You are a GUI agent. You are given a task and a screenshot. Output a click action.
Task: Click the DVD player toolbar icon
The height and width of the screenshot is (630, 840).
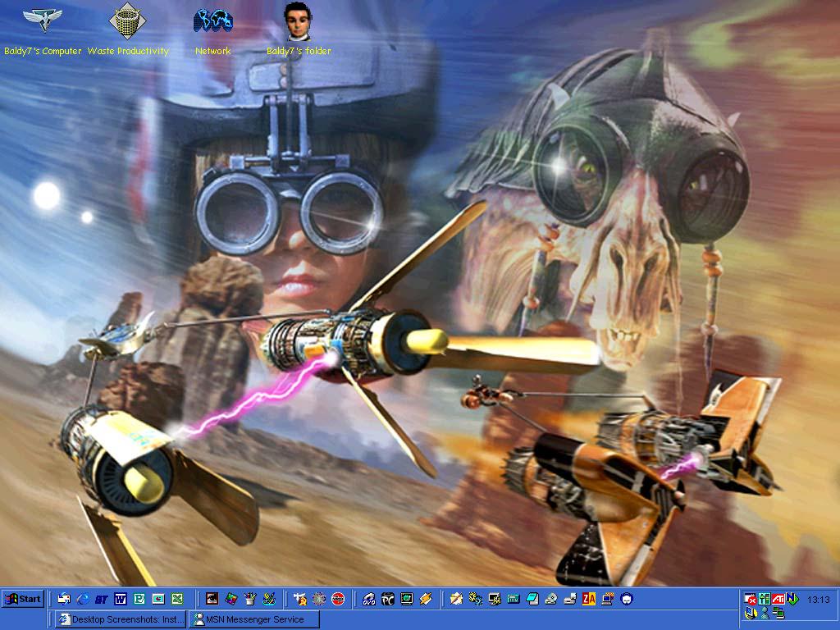[x=369, y=600]
